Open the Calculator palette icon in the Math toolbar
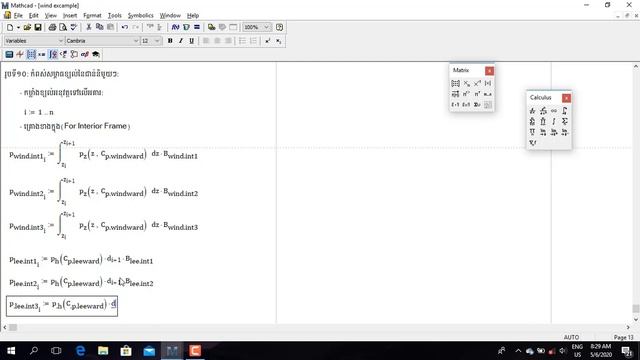640x360 pixels. click(9, 54)
